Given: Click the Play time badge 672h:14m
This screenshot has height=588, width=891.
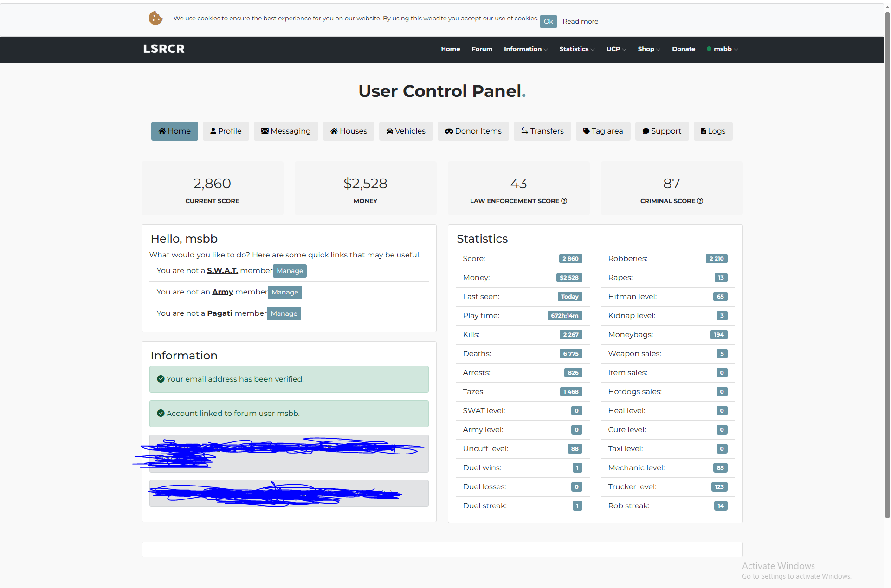Looking at the screenshot, I should 565,316.
